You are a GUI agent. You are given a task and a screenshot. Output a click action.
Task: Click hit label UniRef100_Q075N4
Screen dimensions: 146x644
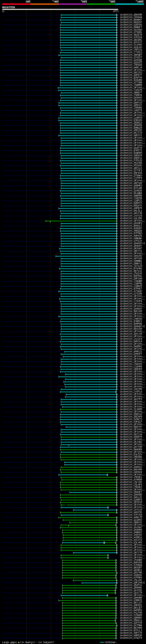[x=131, y=625]
